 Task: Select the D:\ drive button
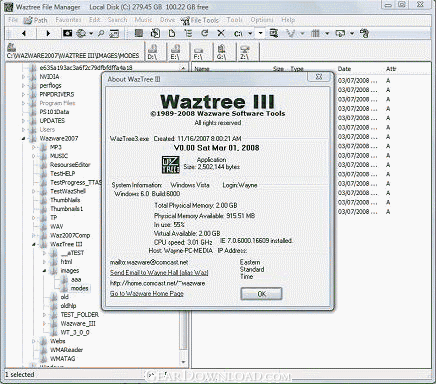(x=152, y=52)
